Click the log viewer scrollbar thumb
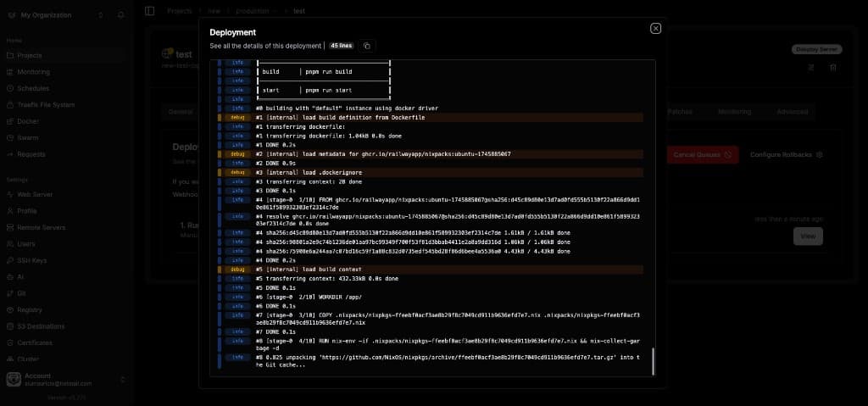This screenshot has height=406, width=868. pos(654,361)
